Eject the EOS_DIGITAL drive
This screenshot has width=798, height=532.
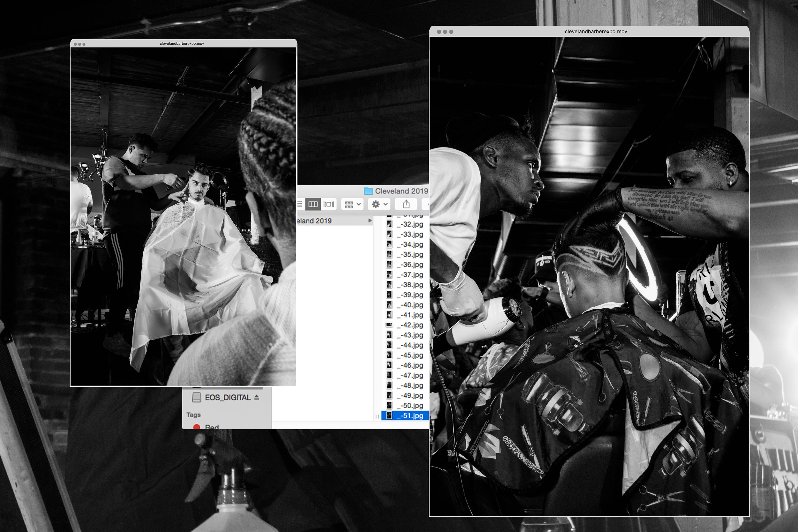pos(257,397)
